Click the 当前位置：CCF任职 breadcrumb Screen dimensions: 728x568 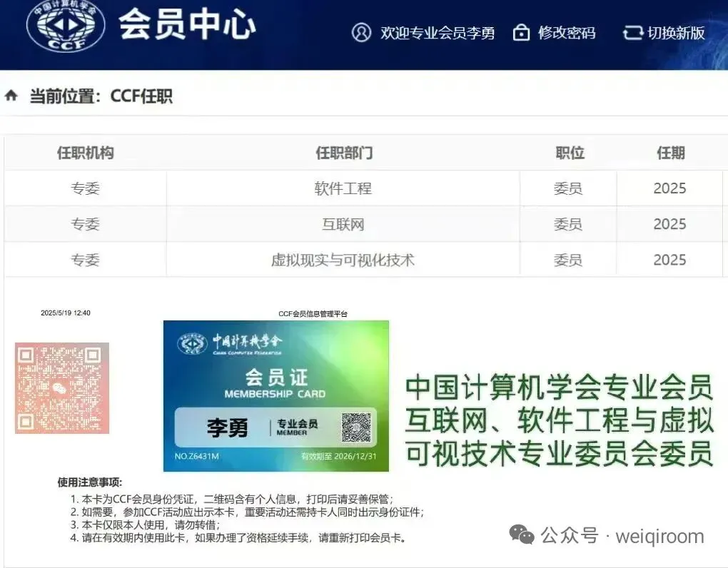click(x=101, y=96)
